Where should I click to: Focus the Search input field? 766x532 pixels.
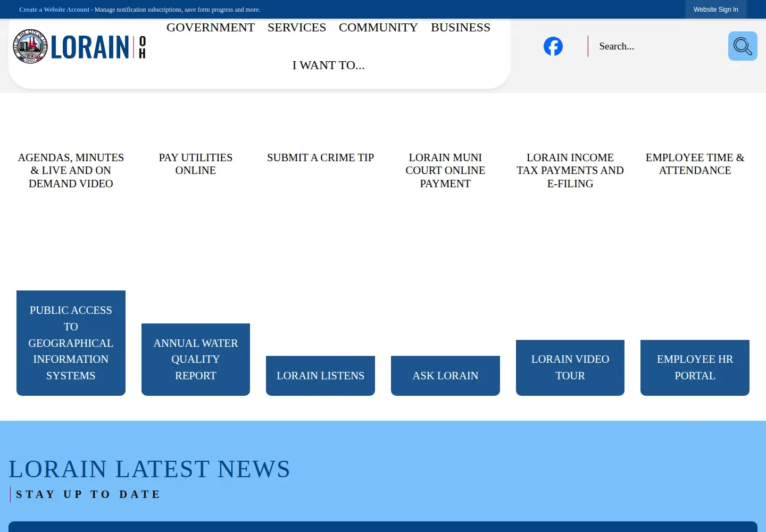tap(659, 46)
